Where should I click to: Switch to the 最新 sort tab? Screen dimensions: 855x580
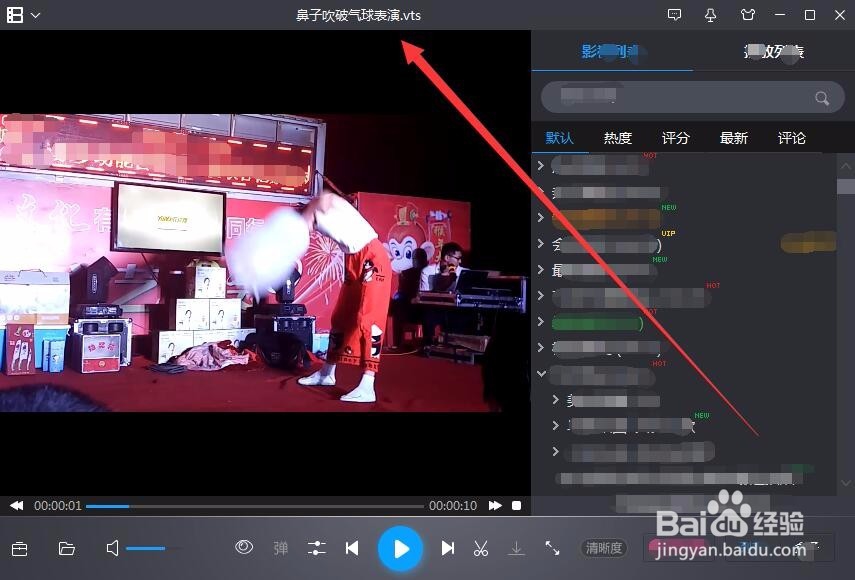coord(733,138)
